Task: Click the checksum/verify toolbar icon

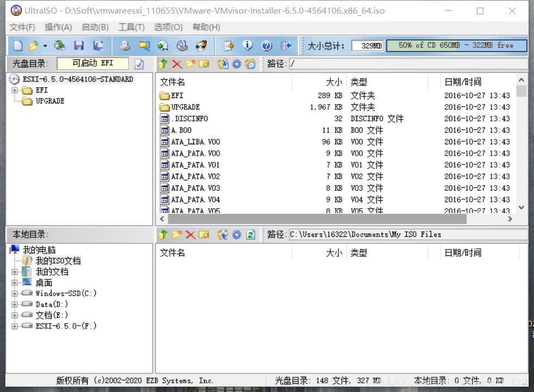Action: [229, 46]
